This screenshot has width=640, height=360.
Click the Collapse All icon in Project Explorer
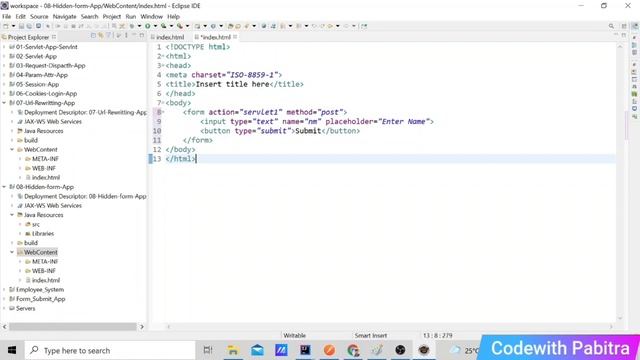pyautogui.click(x=93, y=36)
